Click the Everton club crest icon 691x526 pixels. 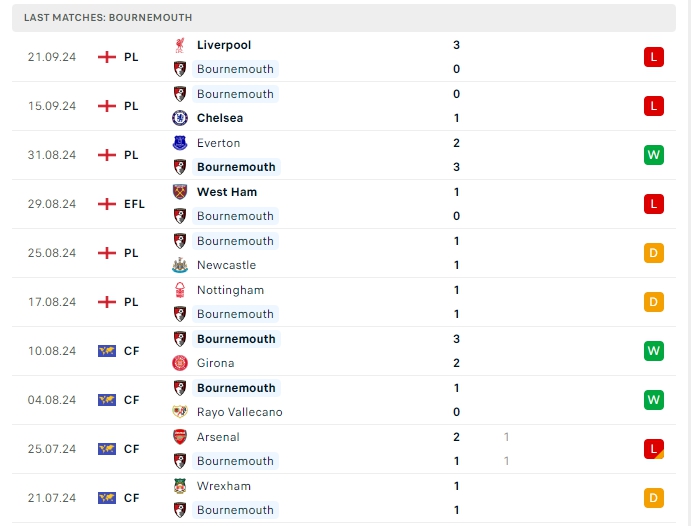(180, 143)
